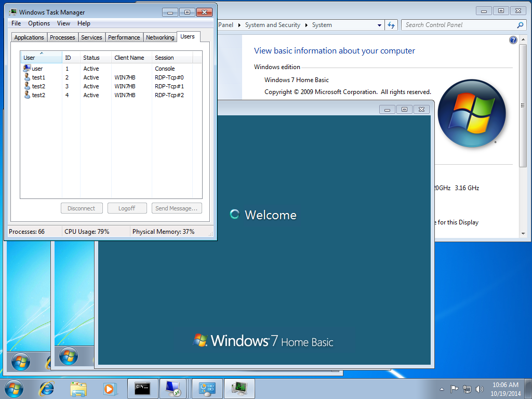The height and width of the screenshot is (399, 532).
Task: Switch to Task Manager on the taskbar
Action: click(239, 389)
